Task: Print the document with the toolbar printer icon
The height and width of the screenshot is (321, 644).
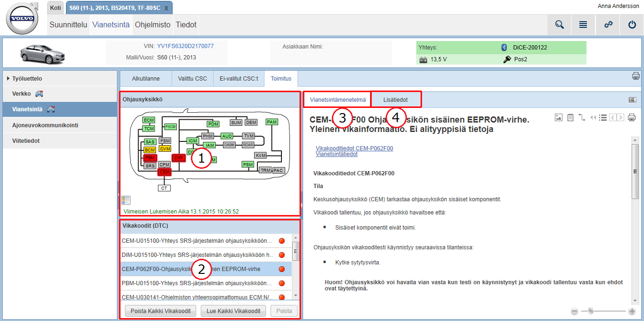Action: (632, 117)
